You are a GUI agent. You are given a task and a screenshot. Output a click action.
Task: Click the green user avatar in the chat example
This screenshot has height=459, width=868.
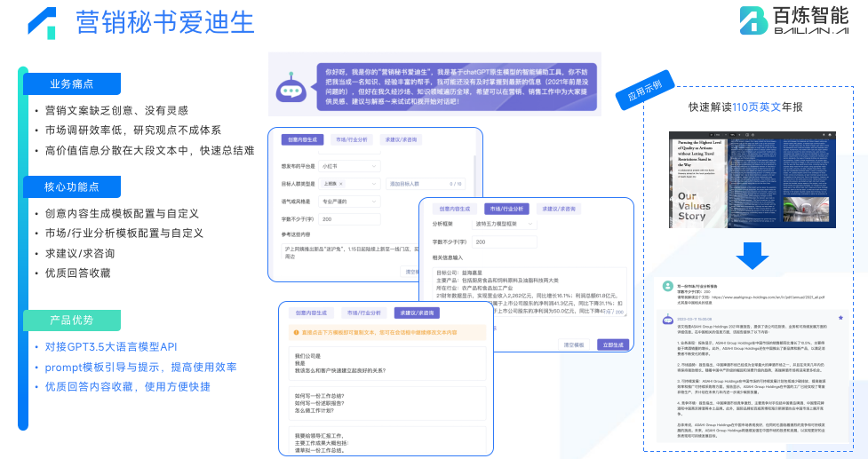coord(667,286)
